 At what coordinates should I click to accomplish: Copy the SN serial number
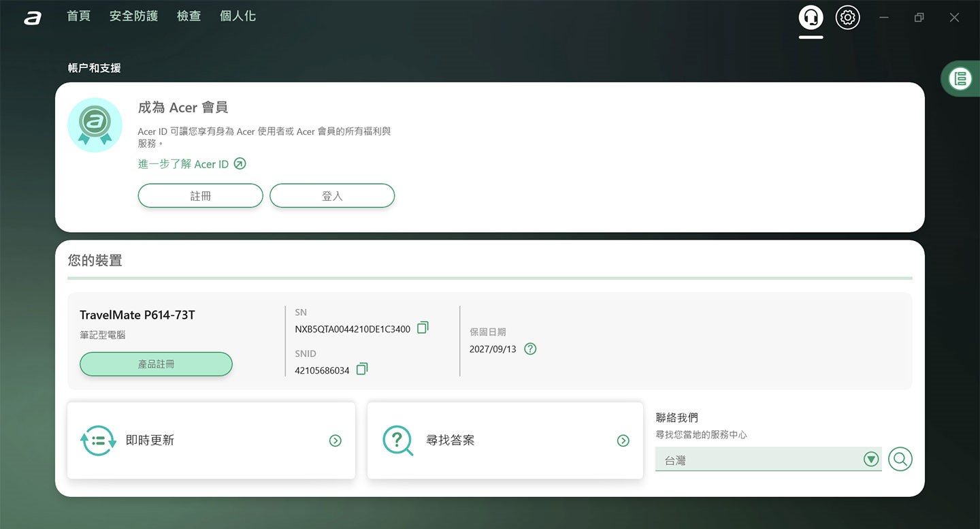pyautogui.click(x=423, y=327)
